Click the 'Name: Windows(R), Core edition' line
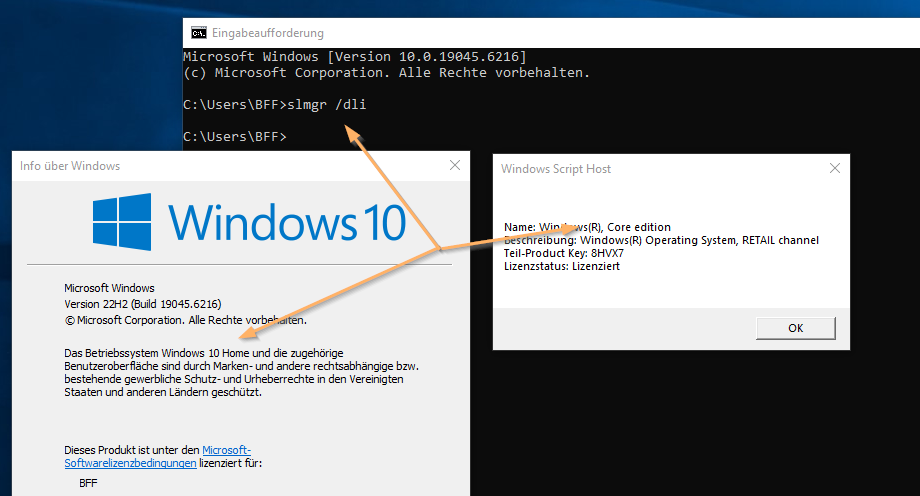Image resolution: width=920 pixels, height=496 pixels. [587, 227]
